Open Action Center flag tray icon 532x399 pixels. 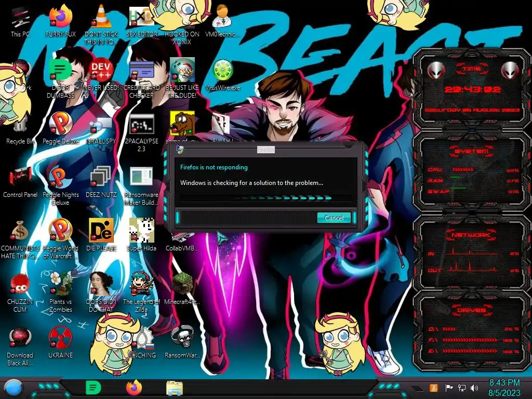point(449,388)
